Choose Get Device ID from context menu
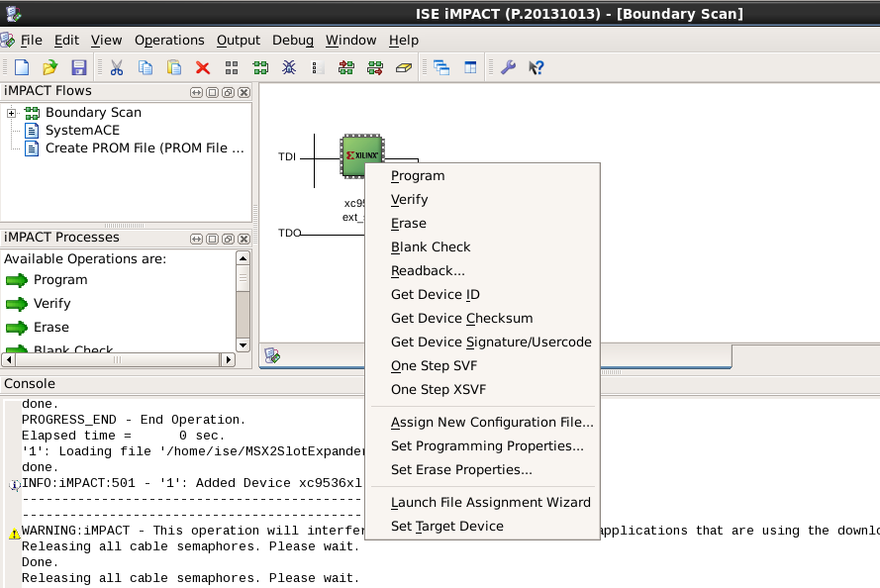Screen dimensions: 880x588 point(436,295)
